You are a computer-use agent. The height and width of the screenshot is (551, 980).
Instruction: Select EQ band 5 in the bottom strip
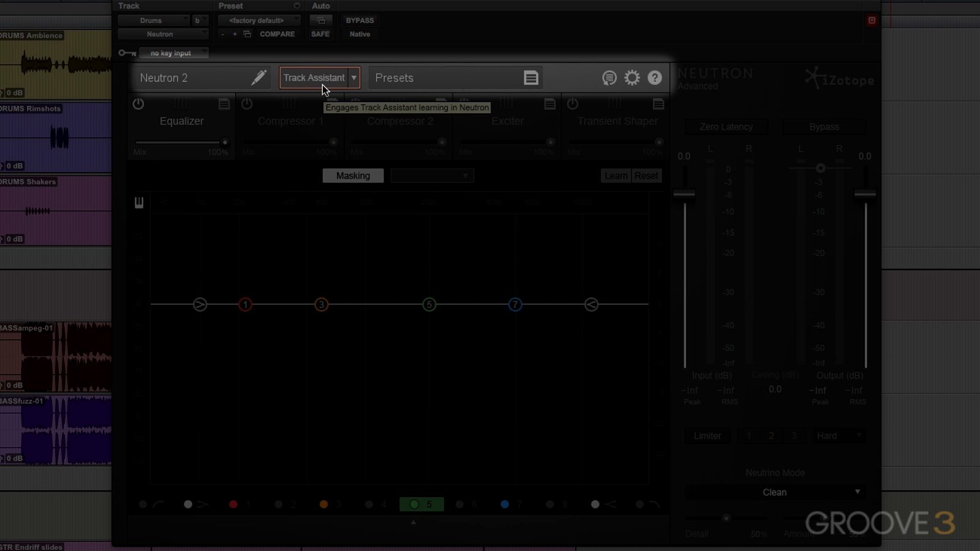pos(421,504)
